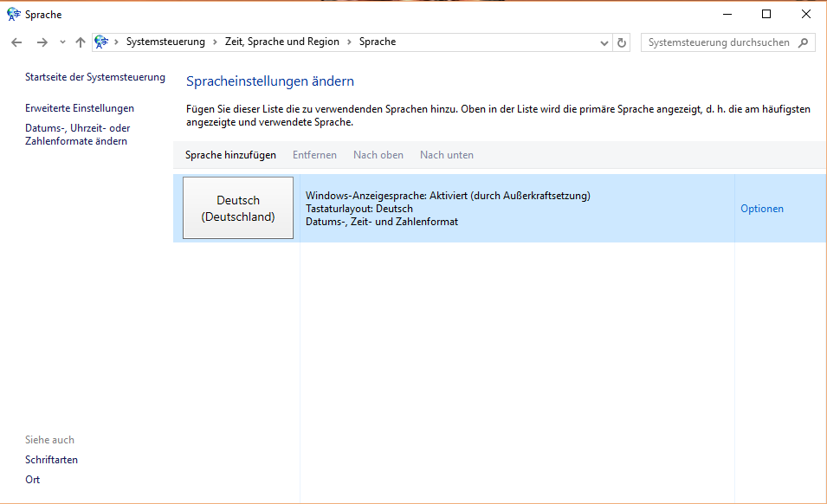Open the recent locations dropdown arrow
Image resolution: width=827 pixels, height=504 pixels.
[62, 42]
